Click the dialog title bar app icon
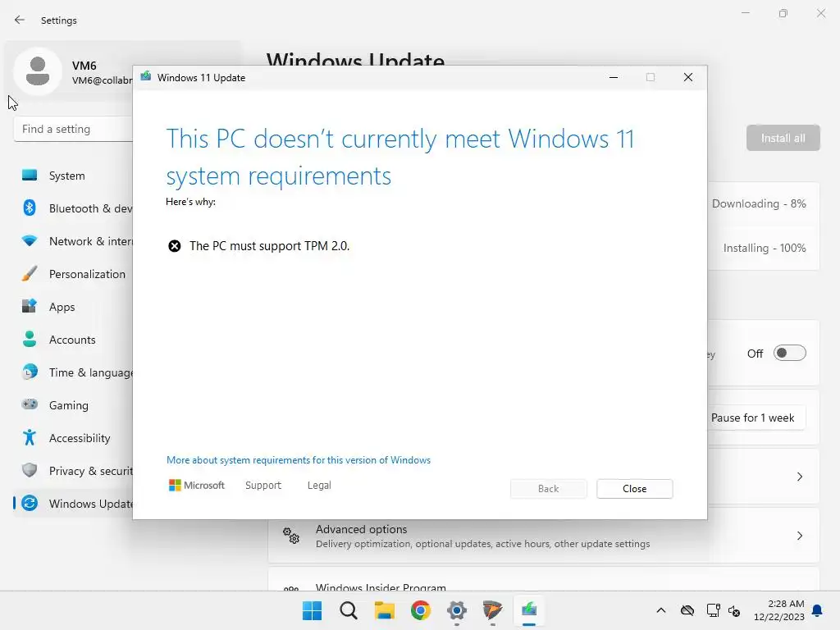 [x=146, y=76]
